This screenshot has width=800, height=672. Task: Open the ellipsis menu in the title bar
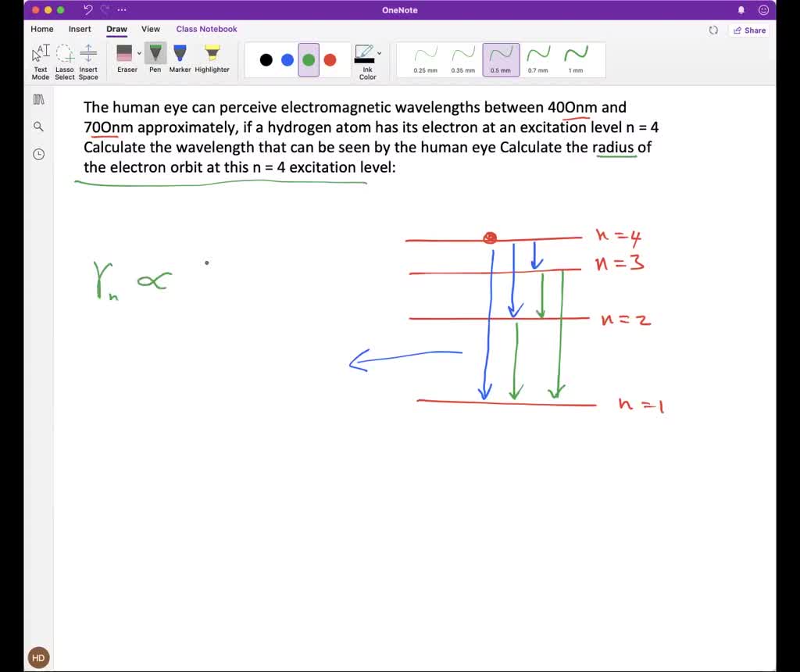(122, 10)
